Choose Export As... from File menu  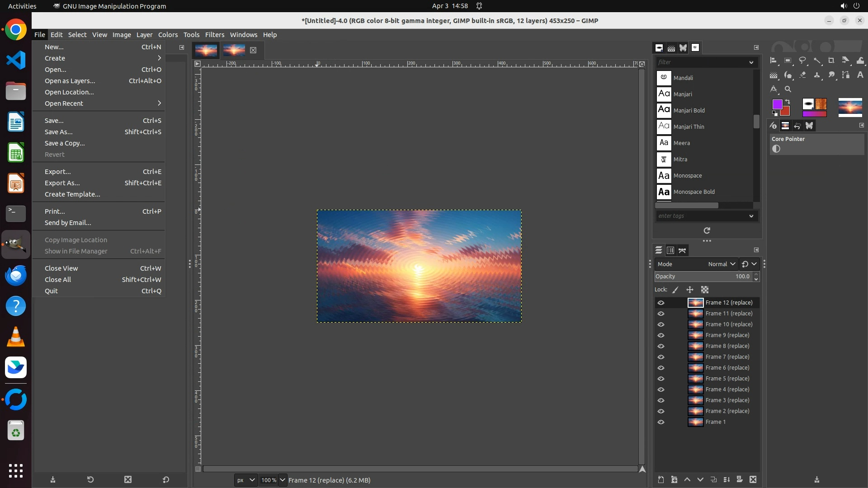coord(62,183)
